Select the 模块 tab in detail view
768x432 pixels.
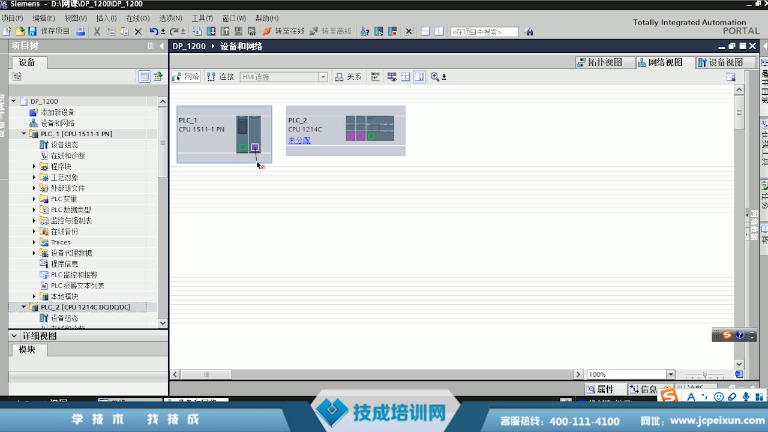[27, 350]
